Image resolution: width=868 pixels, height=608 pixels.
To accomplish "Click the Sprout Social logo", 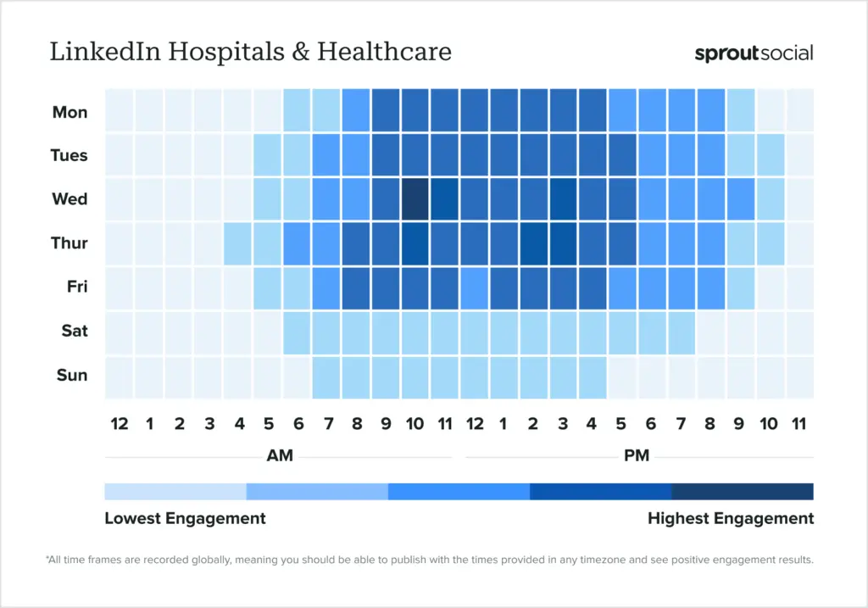I will (x=754, y=53).
